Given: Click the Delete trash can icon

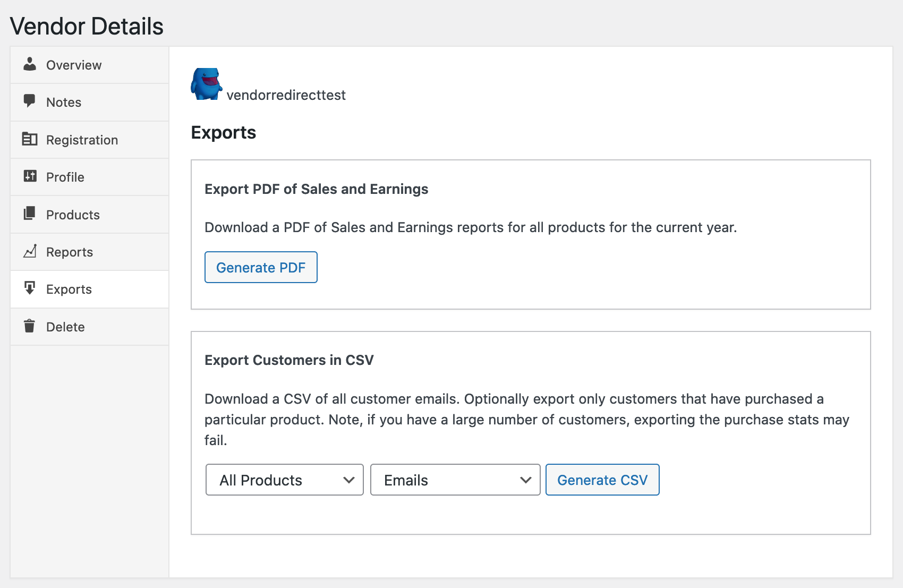Looking at the screenshot, I should click(30, 326).
